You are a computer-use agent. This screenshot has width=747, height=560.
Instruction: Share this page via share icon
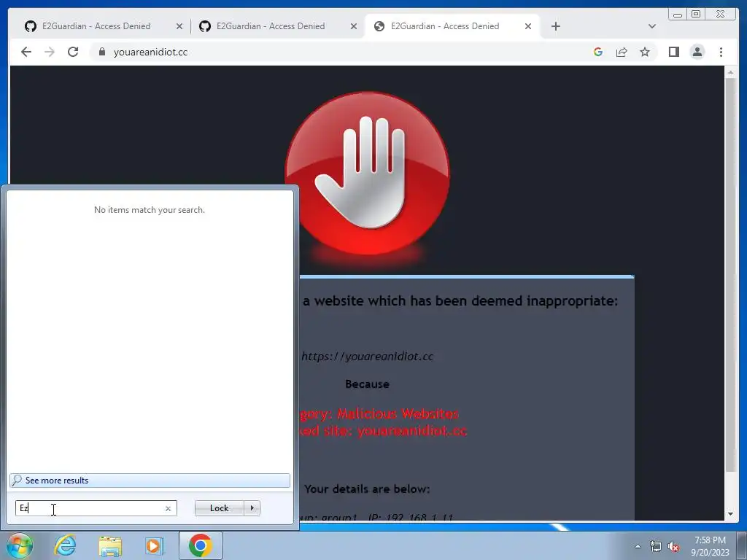[x=622, y=52]
